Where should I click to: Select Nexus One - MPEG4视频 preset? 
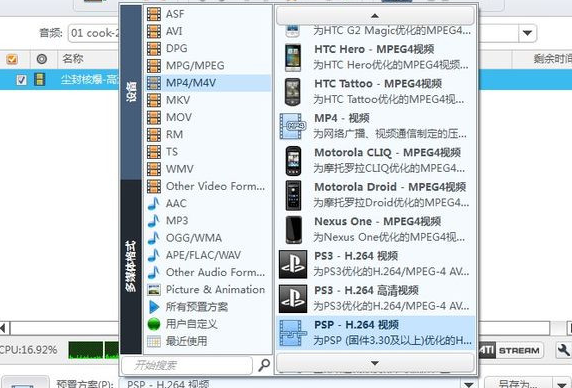pos(376,229)
